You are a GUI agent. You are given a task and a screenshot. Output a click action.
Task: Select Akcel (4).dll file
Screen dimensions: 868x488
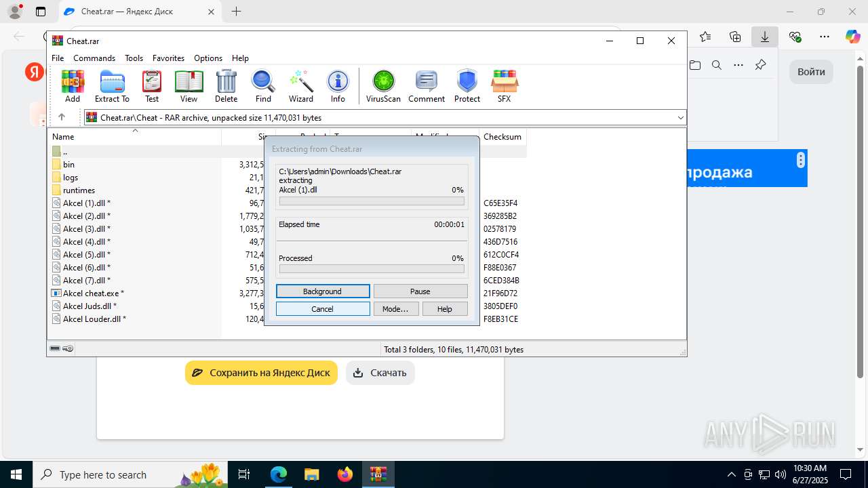click(86, 242)
